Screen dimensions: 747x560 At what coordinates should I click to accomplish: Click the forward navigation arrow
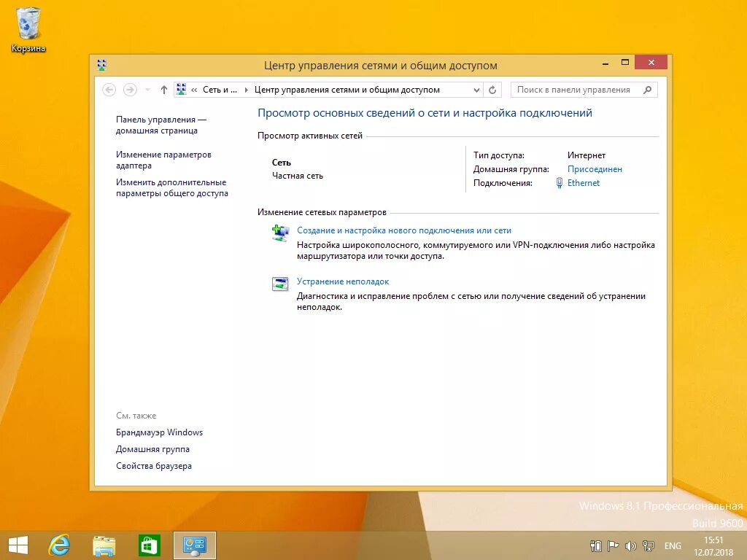130,89
